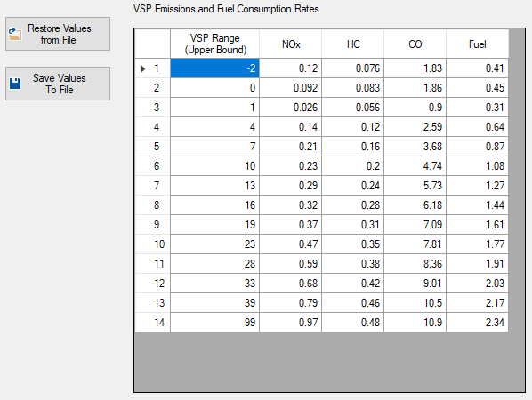Click the floppy disk icon on Save Values button
532x400 pixels.
tap(15, 84)
